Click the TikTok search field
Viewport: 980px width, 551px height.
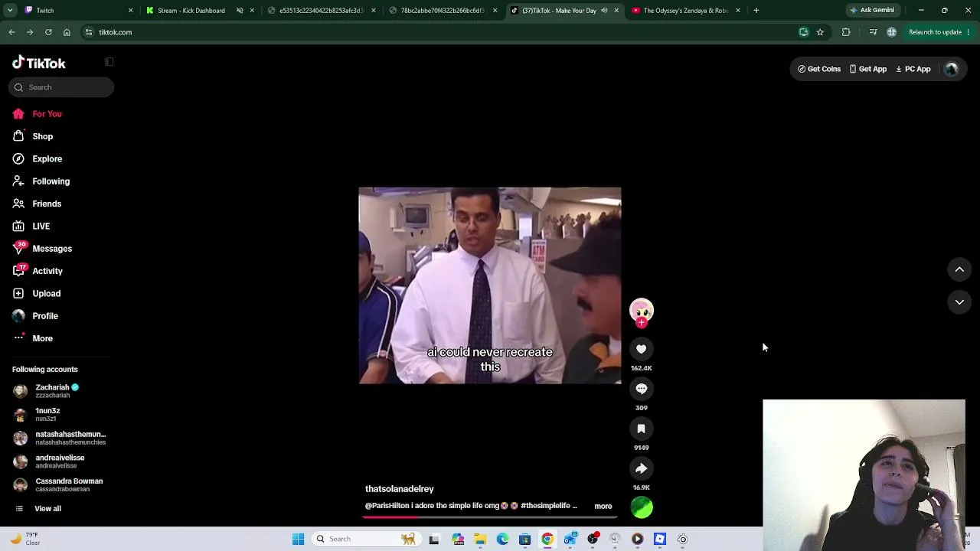(x=61, y=87)
